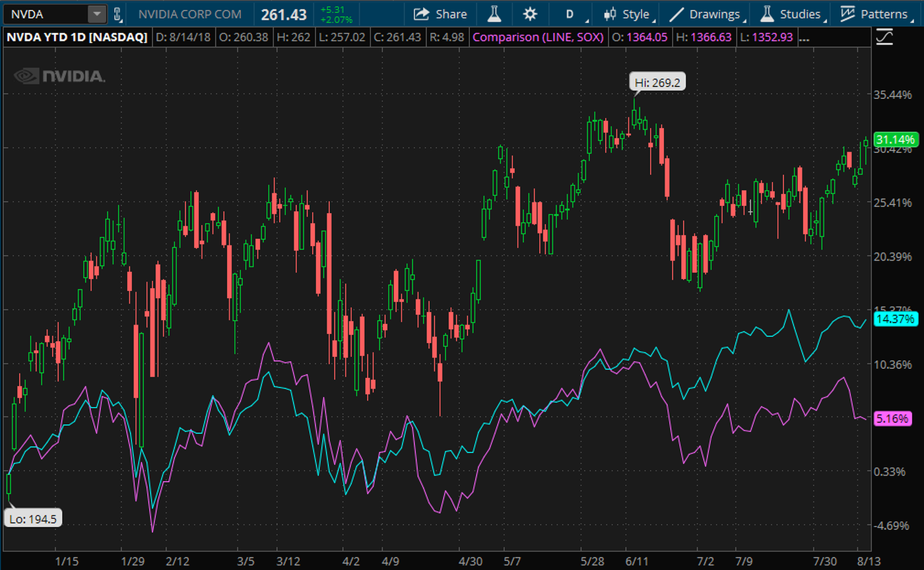924x570 pixels.
Task: Click the 4/30 date on time axis
Action: tap(470, 561)
